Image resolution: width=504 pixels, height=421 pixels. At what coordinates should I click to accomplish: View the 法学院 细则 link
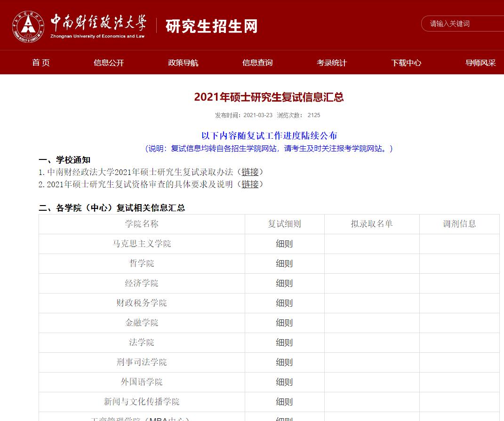(x=284, y=343)
